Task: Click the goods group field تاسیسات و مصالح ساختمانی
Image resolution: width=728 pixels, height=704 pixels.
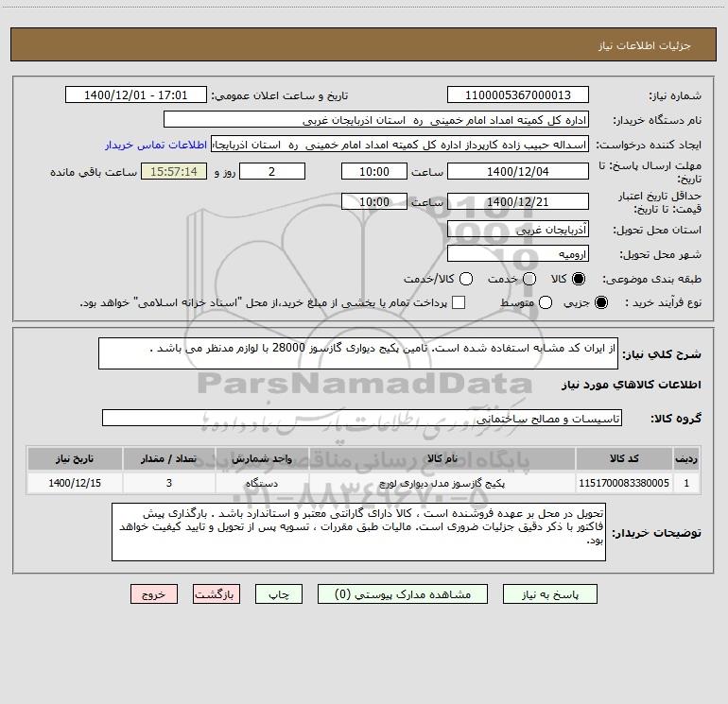Action: click(x=362, y=418)
